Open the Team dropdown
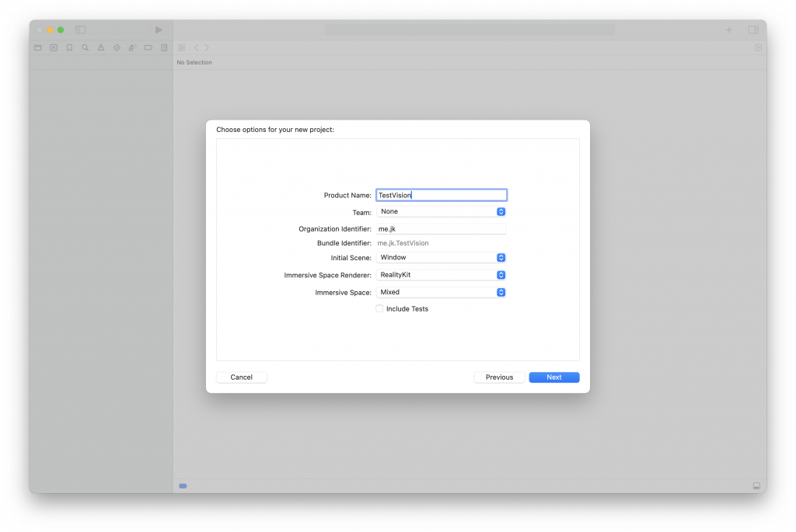 coord(442,211)
